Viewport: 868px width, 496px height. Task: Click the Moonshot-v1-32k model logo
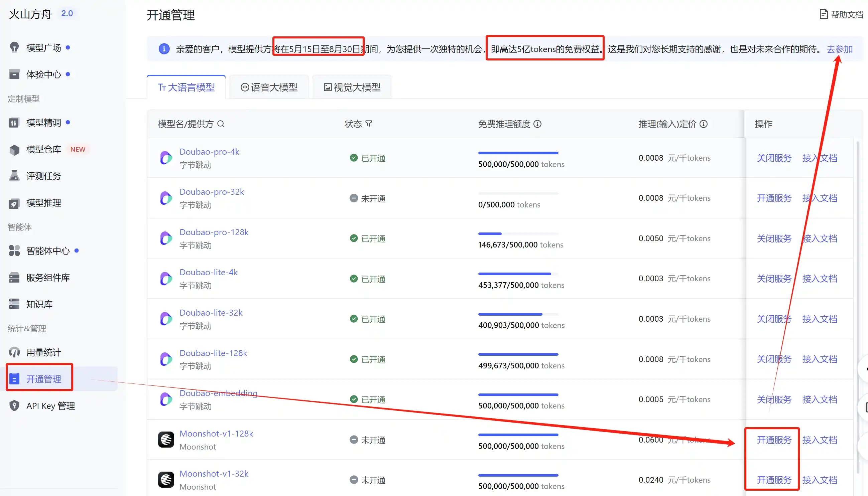[166, 480]
